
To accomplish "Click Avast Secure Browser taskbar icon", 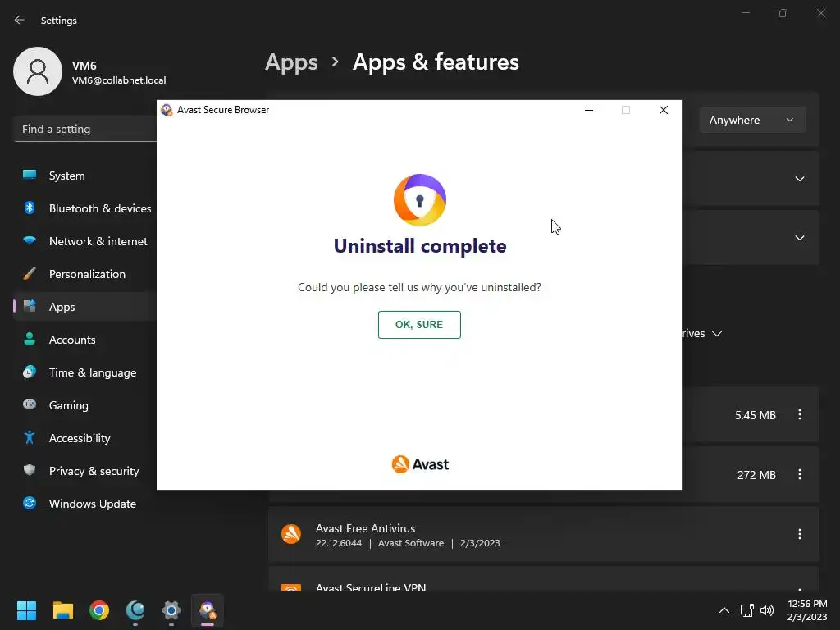I will pos(208,610).
